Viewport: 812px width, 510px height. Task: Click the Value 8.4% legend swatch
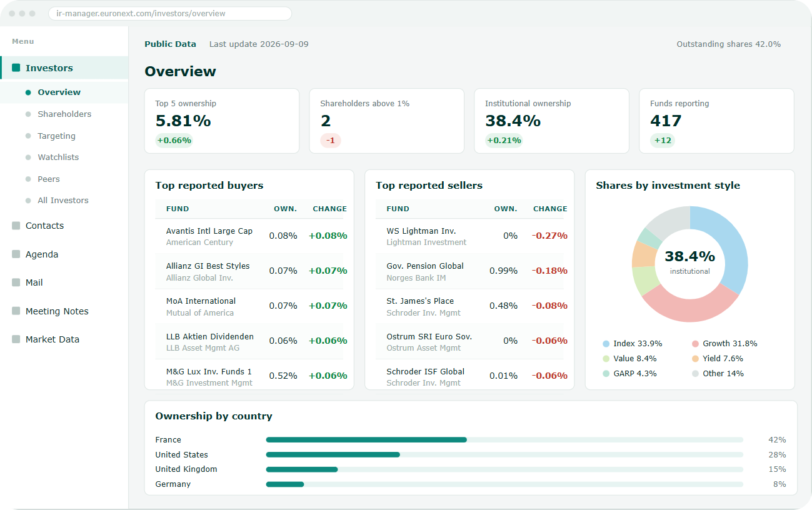(x=606, y=359)
